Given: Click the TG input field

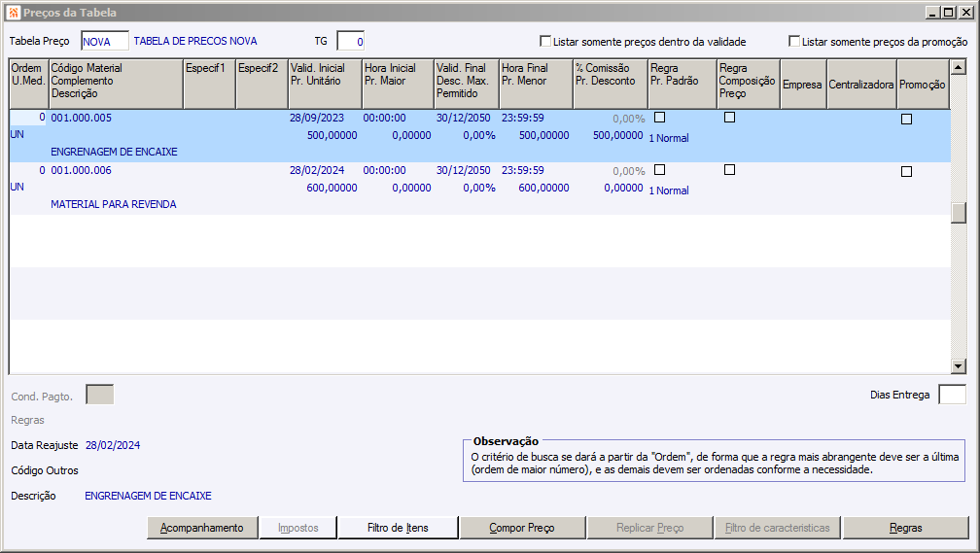Looking at the screenshot, I should pos(350,42).
